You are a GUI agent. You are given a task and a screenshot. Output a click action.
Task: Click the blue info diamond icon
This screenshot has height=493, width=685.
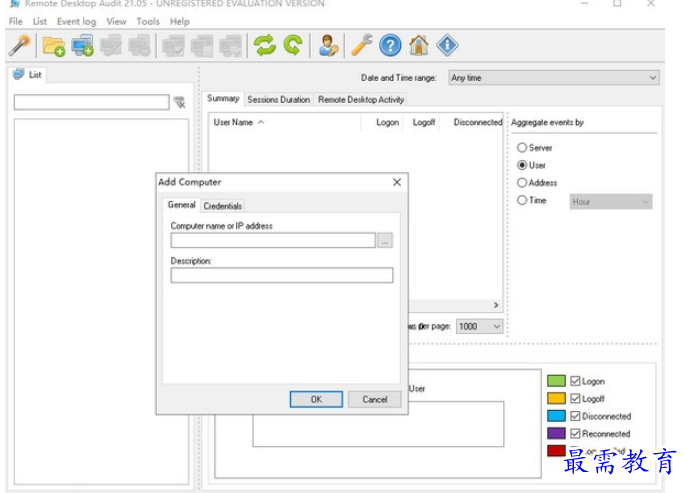coord(447,45)
